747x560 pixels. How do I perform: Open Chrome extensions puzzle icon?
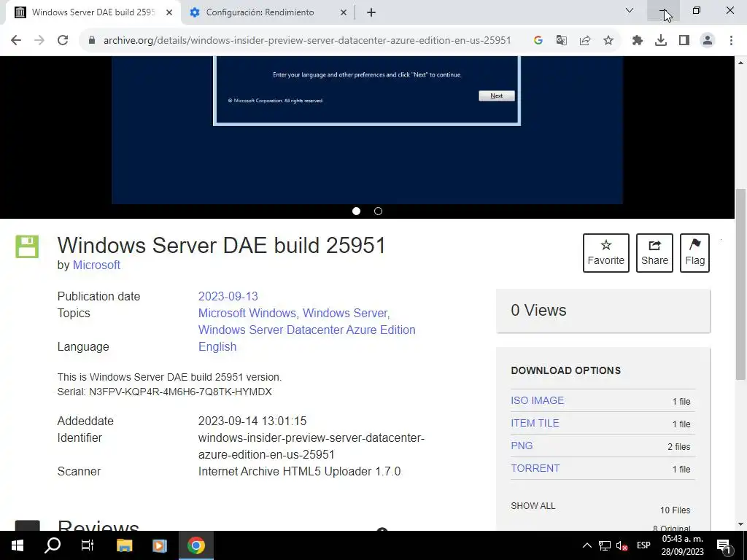point(638,41)
